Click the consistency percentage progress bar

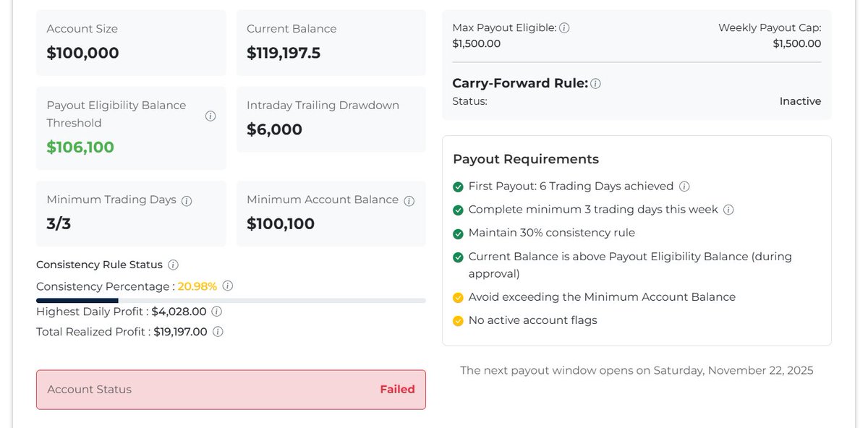click(231, 300)
